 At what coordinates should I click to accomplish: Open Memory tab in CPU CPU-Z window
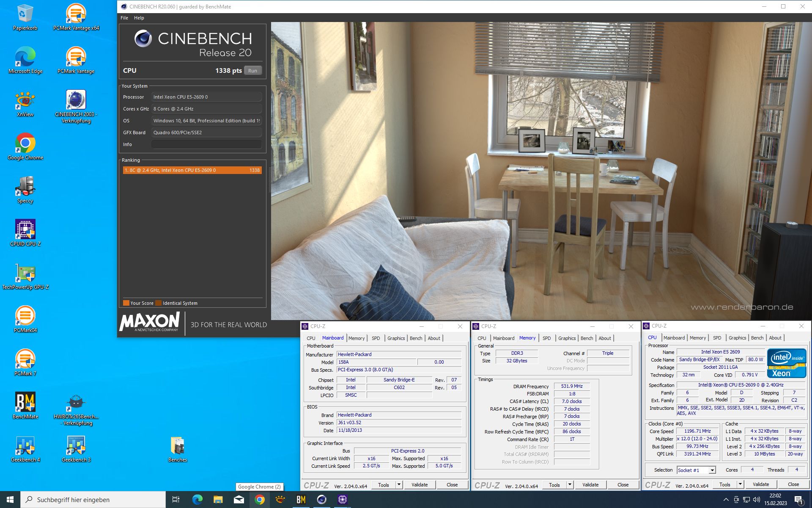tap(697, 338)
